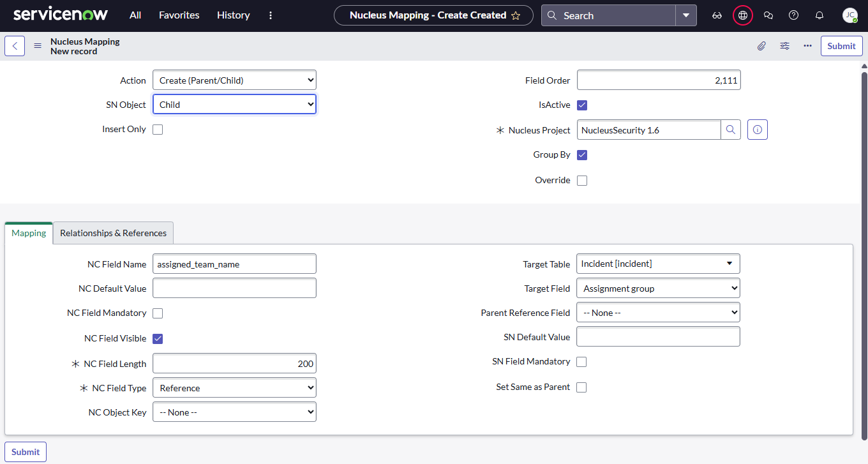This screenshot has height=464, width=868.
Task: Expand the Target Table dropdown
Action: [x=658, y=264]
